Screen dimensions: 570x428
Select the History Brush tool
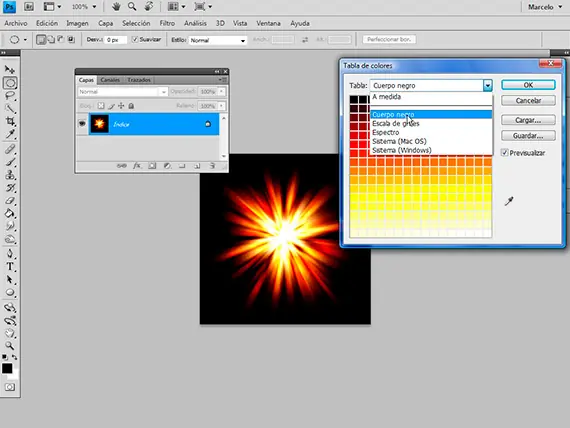[x=10, y=188]
